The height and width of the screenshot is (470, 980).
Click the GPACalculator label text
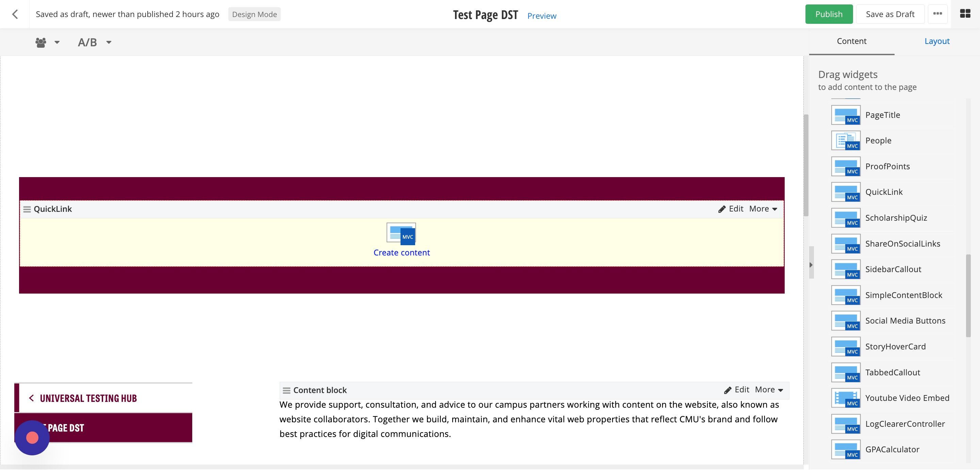[892, 450]
